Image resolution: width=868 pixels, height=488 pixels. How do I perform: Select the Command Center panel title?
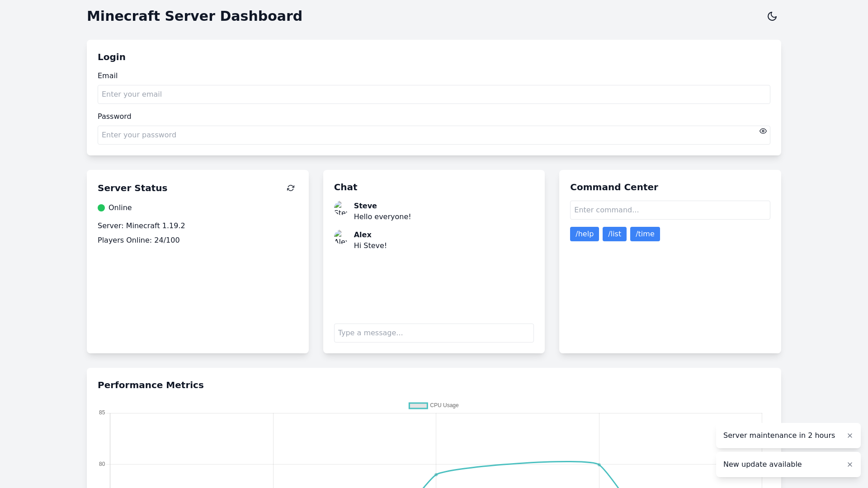[614, 187]
